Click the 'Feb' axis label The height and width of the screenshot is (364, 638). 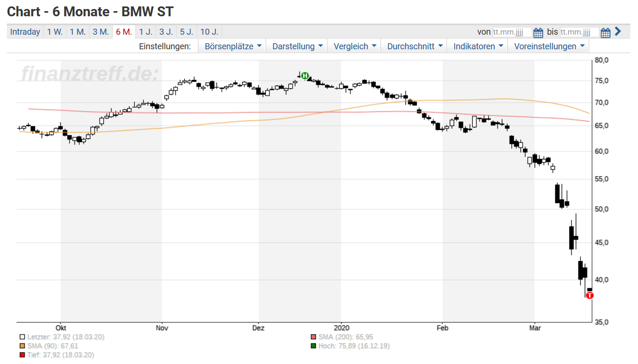pyautogui.click(x=443, y=328)
